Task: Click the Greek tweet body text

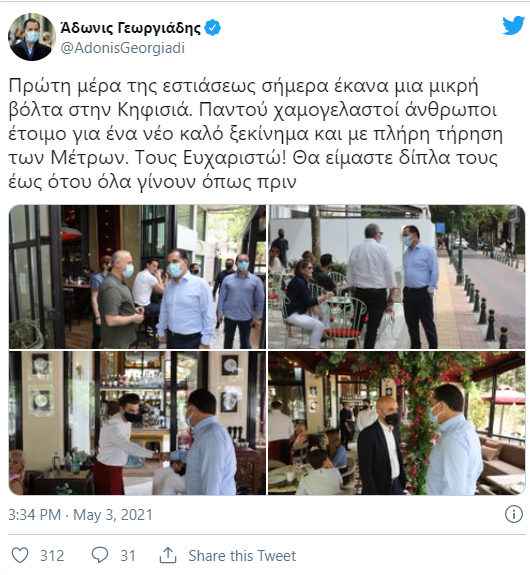Action: coord(256,134)
